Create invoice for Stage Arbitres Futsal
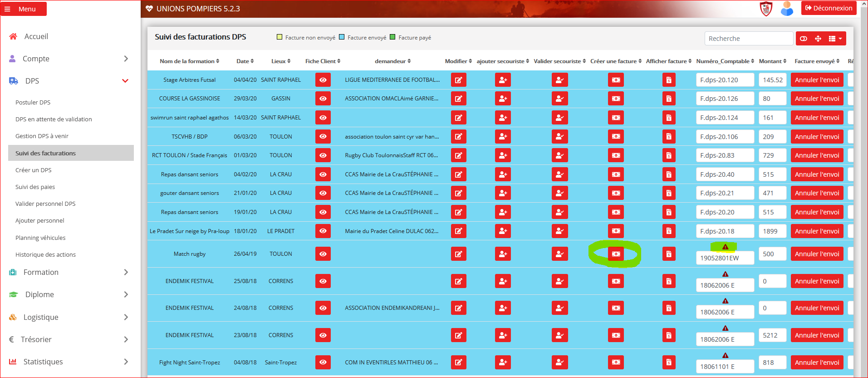This screenshot has width=868, height=378. pos(616,80)
